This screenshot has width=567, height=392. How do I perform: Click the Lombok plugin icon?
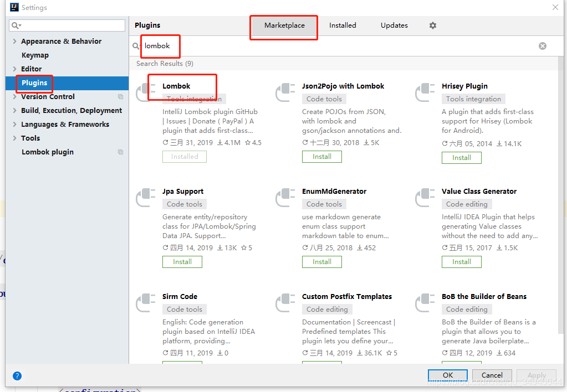(145, 92)
